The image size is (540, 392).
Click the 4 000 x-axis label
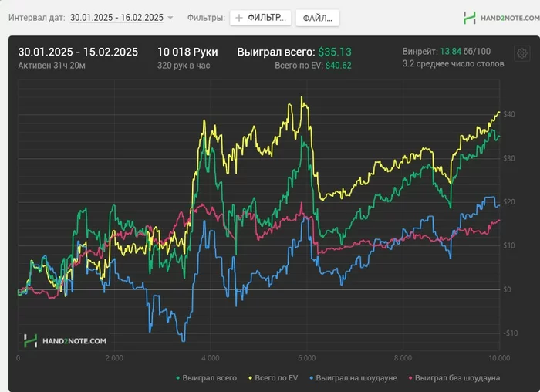211,358
